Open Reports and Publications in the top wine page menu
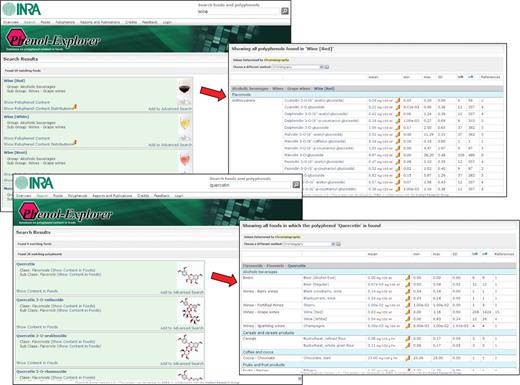The image size is (520, 385). click(x=100, y=22)
